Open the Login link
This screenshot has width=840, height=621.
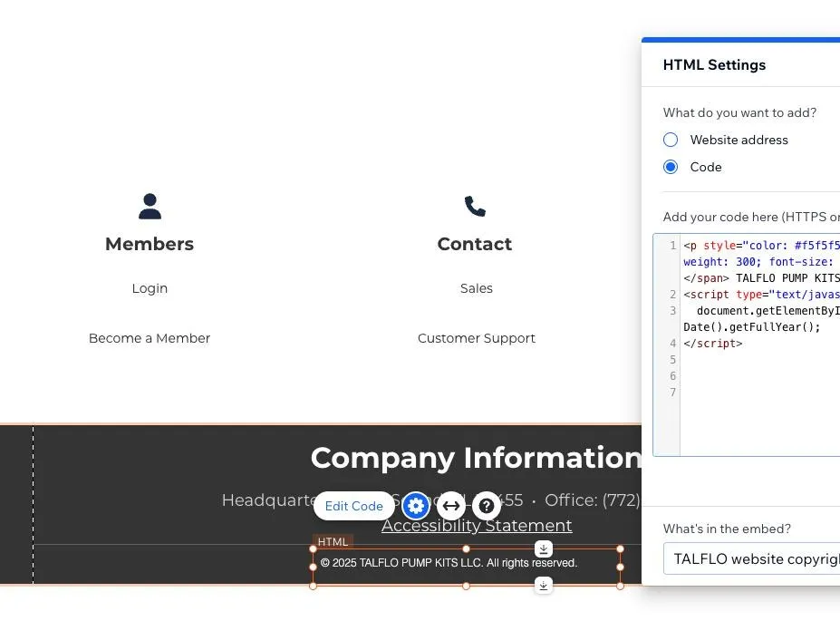click(150, 288)
